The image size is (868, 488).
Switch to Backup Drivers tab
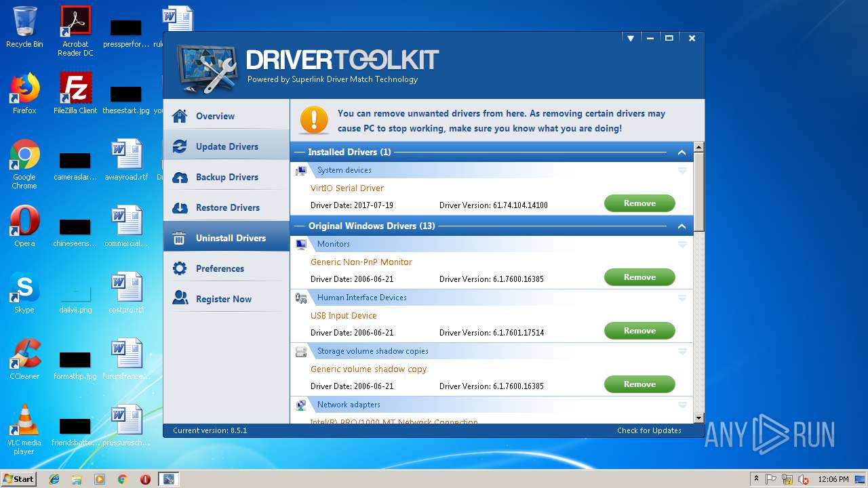click(226, 177)
